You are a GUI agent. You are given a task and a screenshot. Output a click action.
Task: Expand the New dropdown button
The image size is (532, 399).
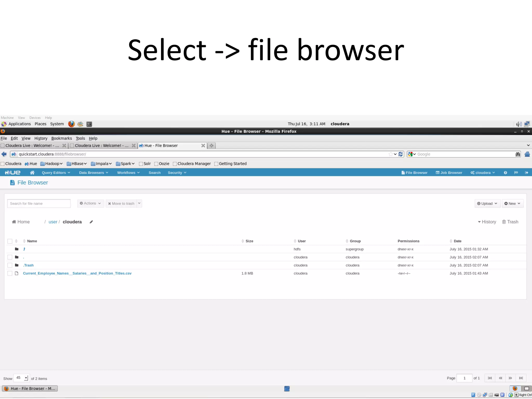click(x=512, y=203)
